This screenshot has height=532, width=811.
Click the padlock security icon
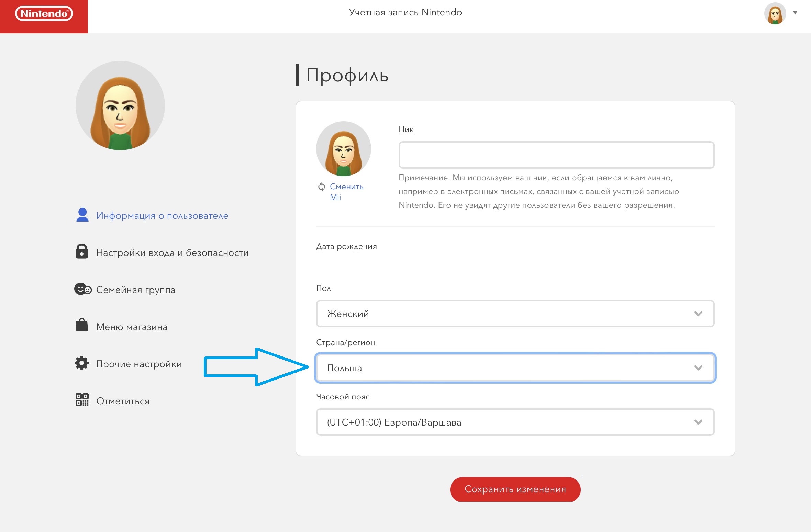click(x=81, y=251)
